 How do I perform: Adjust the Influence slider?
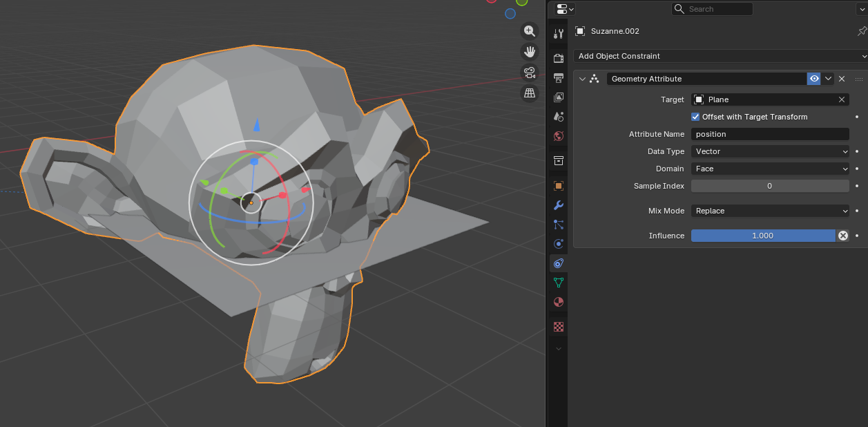click(763, 236)
